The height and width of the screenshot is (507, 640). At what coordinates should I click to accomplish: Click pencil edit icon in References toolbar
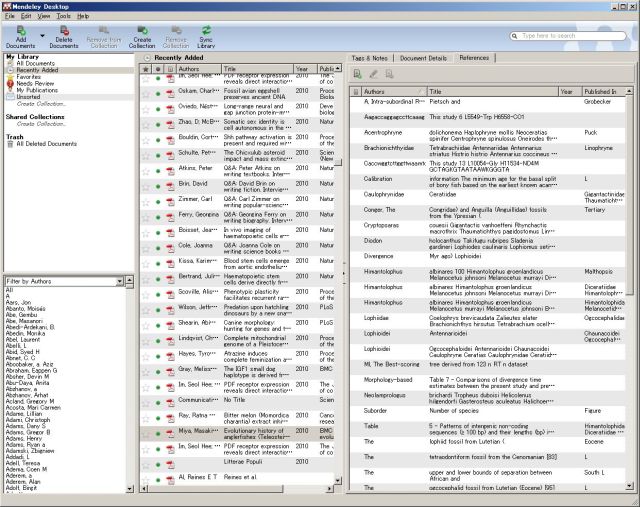tap(373, 74)
